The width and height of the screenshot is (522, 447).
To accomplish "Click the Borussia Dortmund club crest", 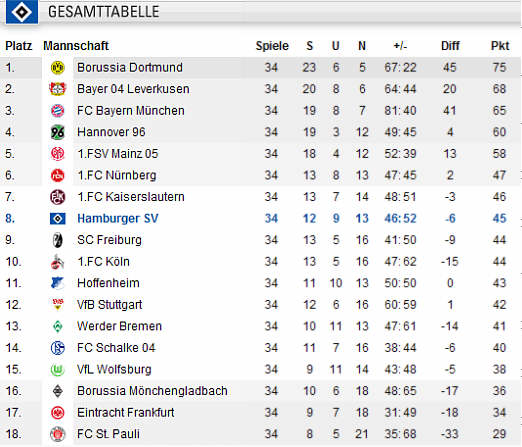I will (57, 68).
